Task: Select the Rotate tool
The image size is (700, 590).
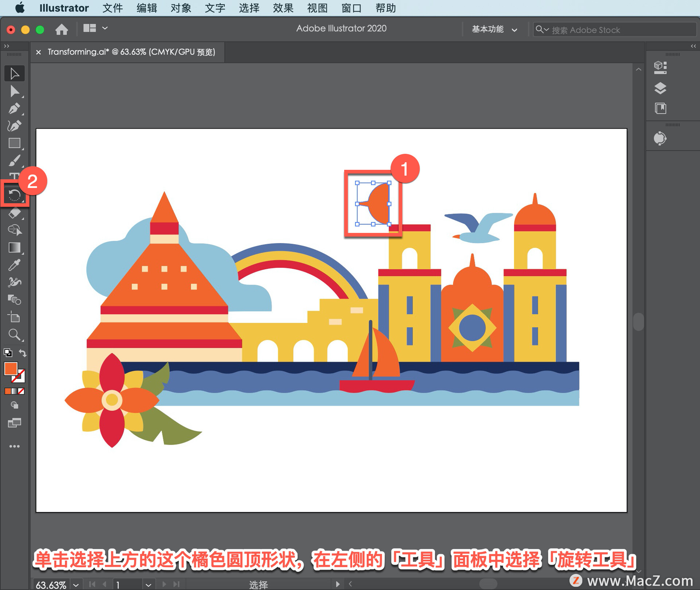Action: tap(14, 195)
